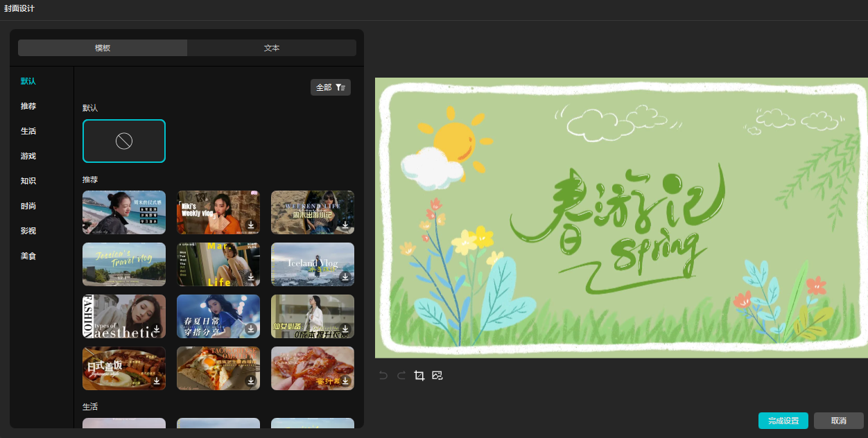Open the 美食 category in sidebar
The image size is (868, 438).
pos(28,256)
